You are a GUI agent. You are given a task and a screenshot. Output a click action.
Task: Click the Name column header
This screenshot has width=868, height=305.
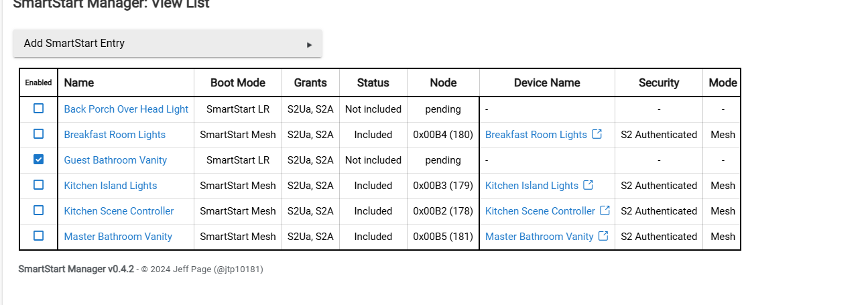point(79,83)
